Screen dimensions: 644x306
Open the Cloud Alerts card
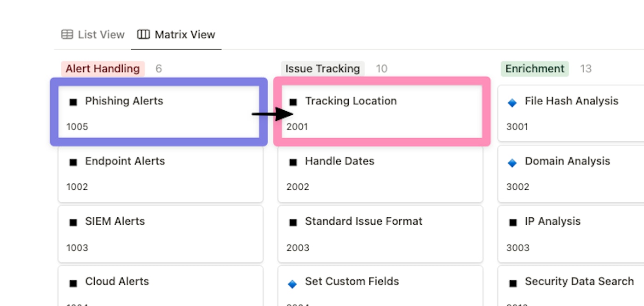coord(160,287)
